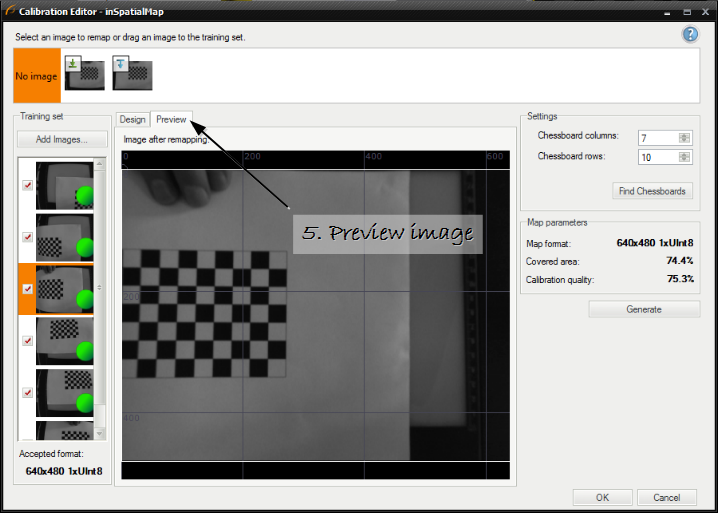Click the blue help question mark icon
Image resolution: width=718 pixels, height=513 pixels.
pyautogui.click(x=690, y=35)
